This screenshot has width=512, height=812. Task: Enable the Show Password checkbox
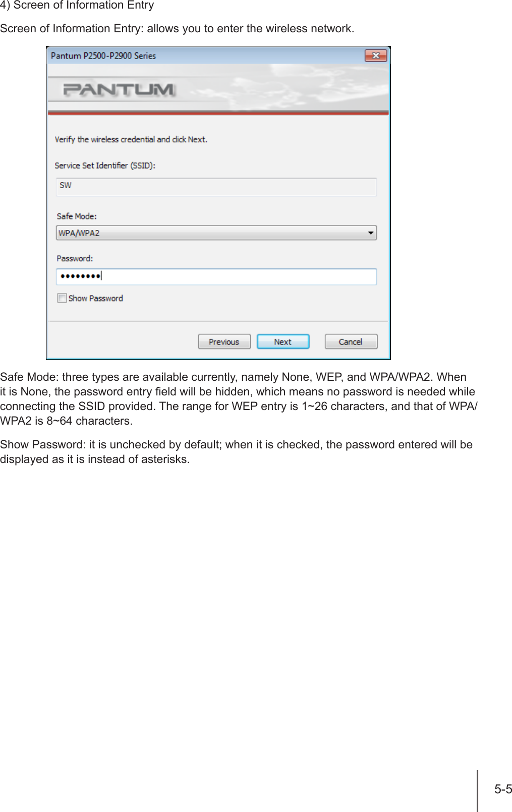62,298
